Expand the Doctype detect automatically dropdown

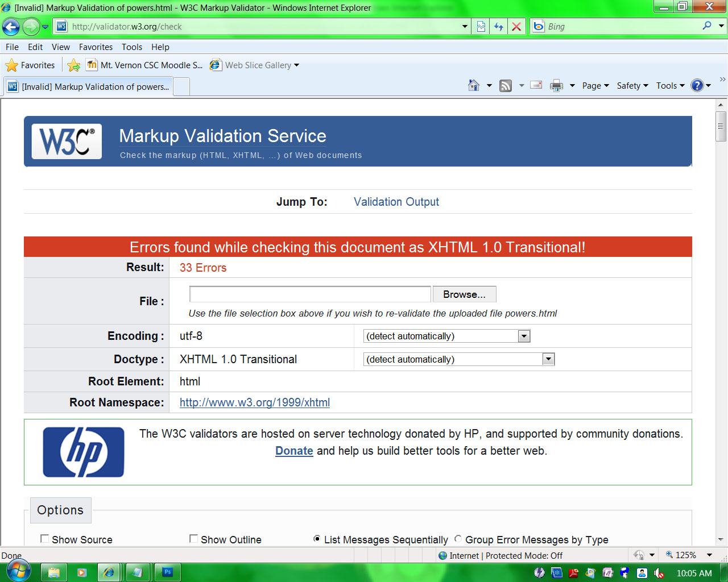point(548,359)
